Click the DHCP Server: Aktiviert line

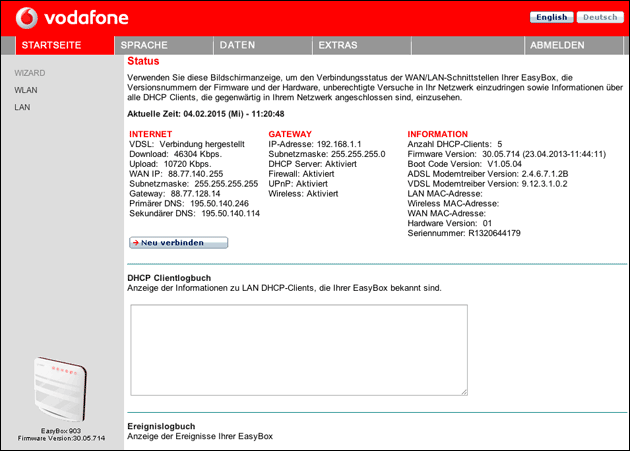312,164
